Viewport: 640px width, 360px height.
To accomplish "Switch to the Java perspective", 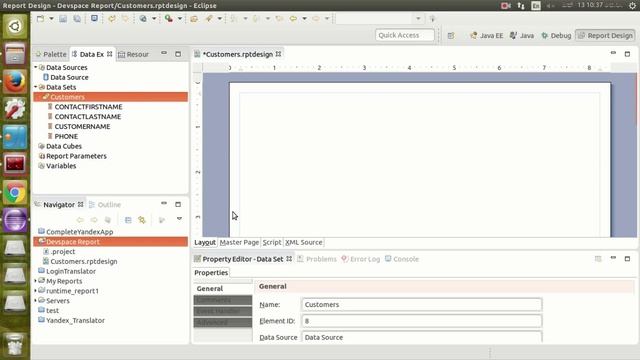I will 522,36.
